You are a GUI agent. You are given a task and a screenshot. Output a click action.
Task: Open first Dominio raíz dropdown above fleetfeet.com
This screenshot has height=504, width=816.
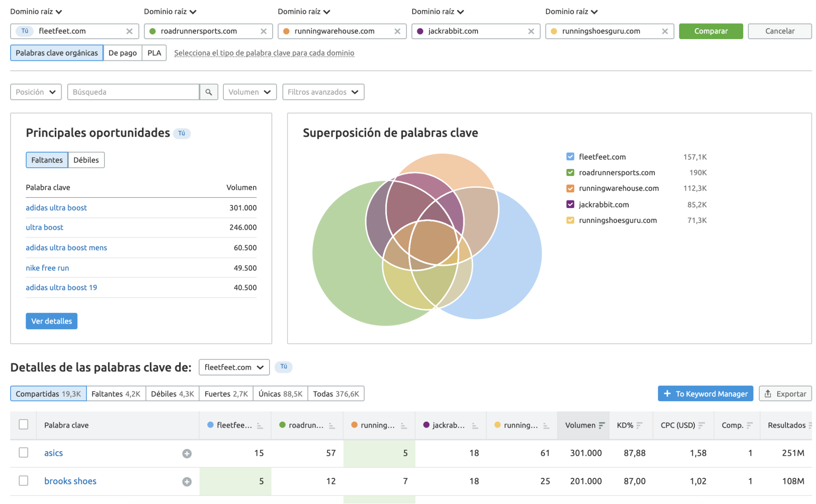[x=36, y=12]
